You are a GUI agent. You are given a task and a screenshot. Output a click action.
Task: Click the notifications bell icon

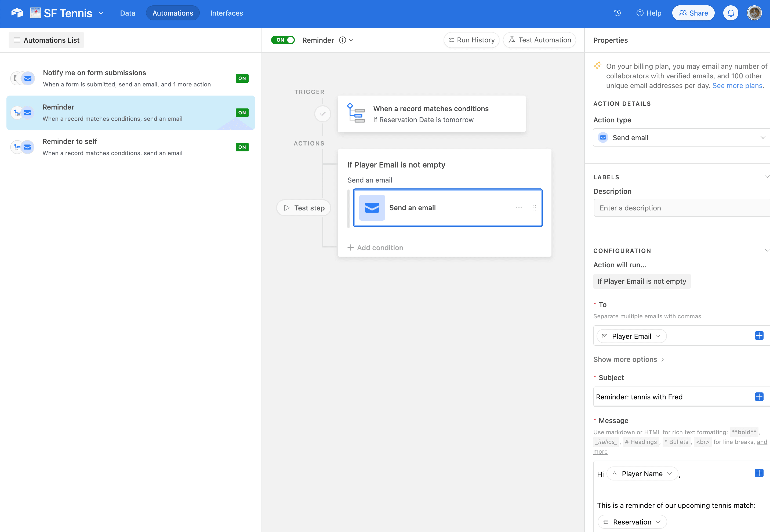730,13
